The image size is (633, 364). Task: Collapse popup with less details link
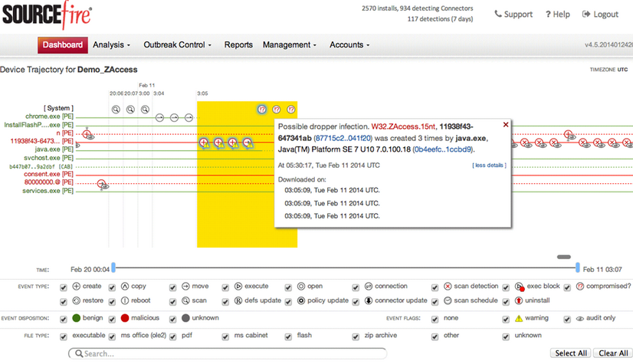click(x=489, y=165)
